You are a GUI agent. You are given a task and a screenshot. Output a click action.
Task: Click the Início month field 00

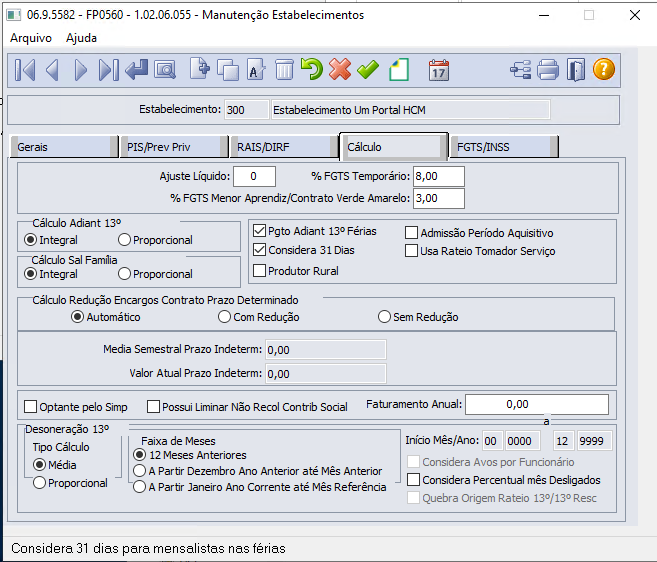[492, 441]
